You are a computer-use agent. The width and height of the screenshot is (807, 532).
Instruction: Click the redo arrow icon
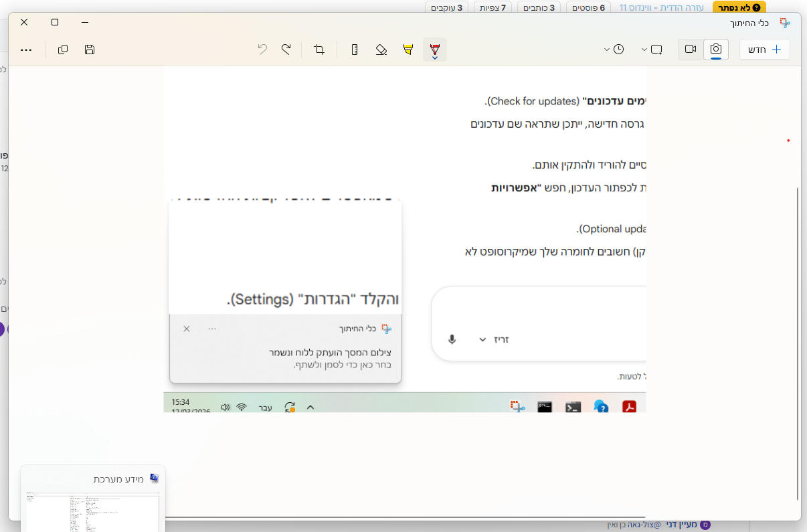click(x=286, y=48)
